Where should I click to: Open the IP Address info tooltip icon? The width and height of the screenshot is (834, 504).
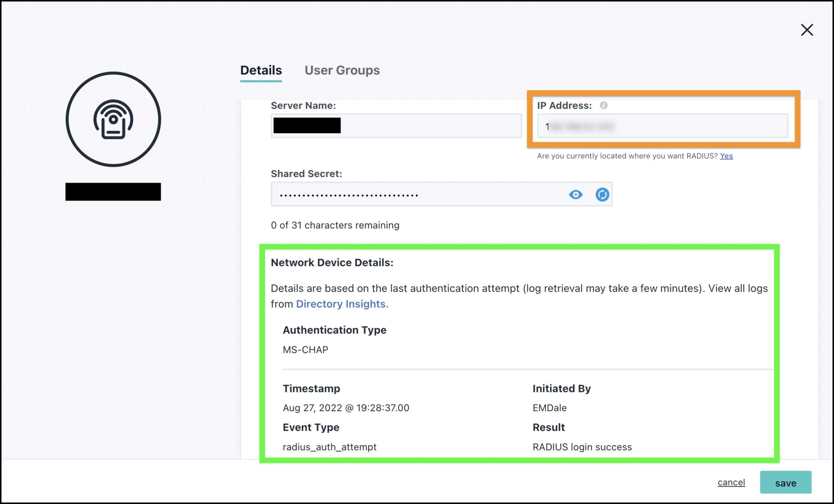click(x=604, y=105)
